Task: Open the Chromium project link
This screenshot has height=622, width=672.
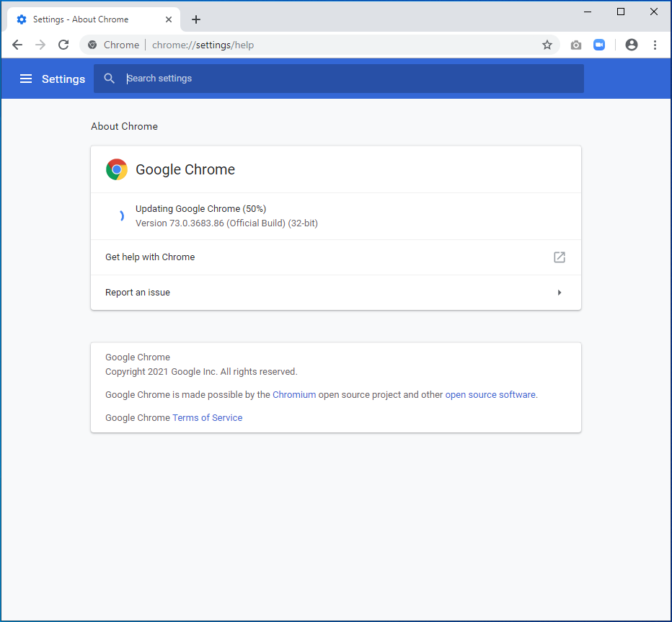Action: (x=294, y=394)
